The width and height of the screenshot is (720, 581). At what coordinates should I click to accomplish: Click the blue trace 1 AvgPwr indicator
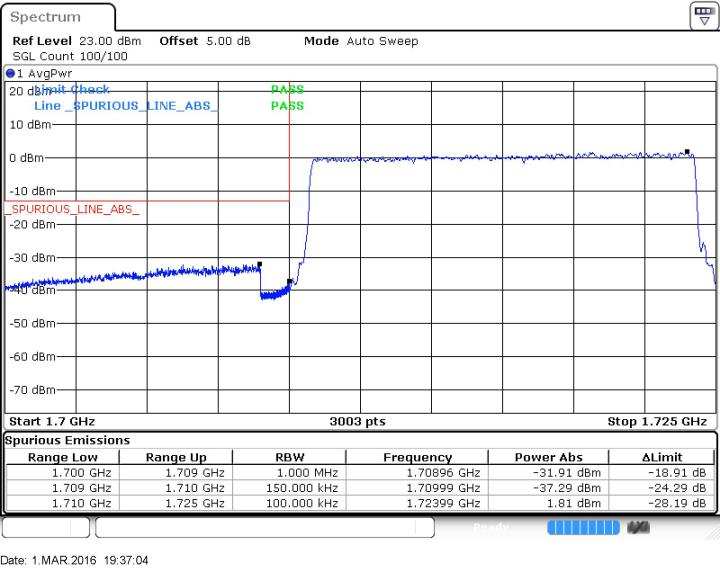coord(10,73)
